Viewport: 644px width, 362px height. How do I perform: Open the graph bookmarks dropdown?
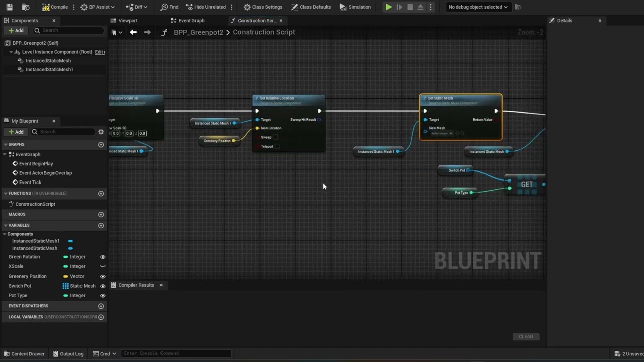pyautogui.click(x=117, y=32)
